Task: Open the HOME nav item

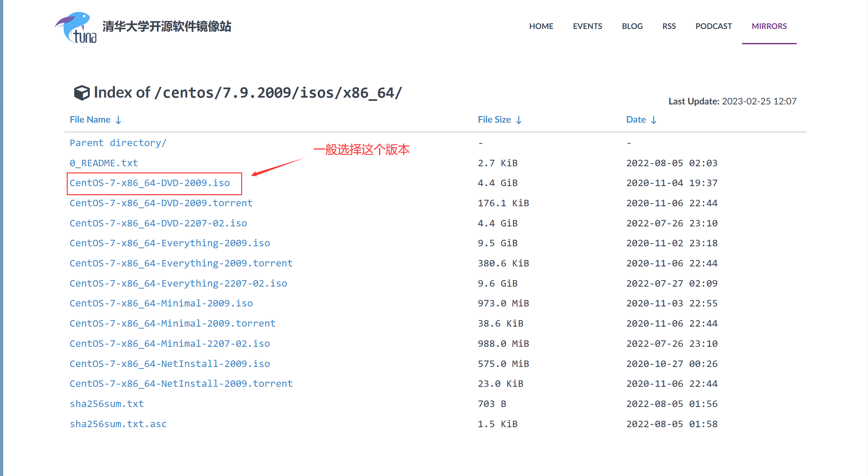Action: pos(541,26)
